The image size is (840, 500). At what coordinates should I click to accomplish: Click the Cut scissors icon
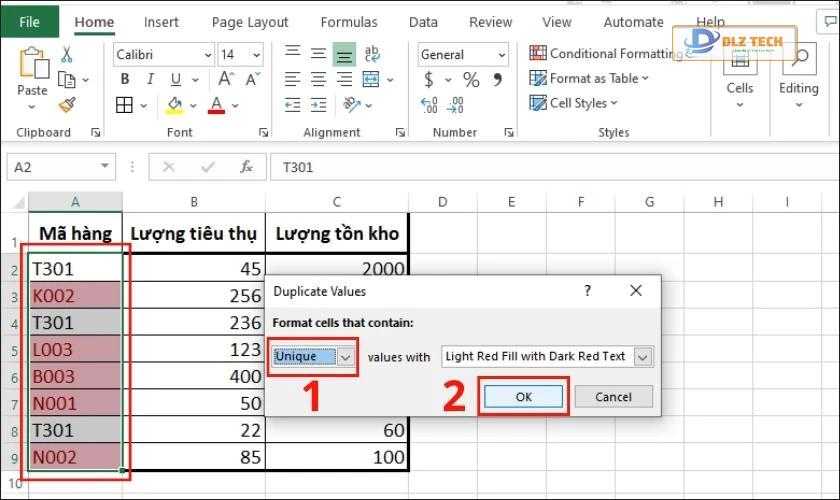coord(66,54)
